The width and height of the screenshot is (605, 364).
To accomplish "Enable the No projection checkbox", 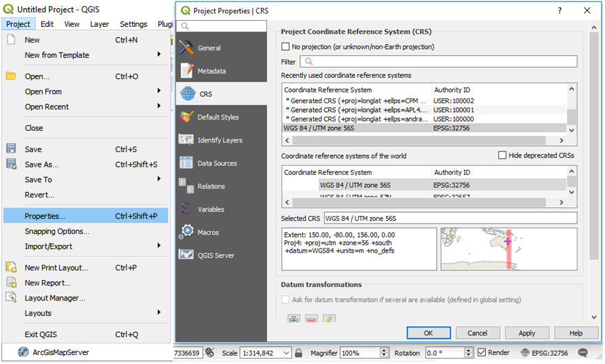I will (286, 47).
